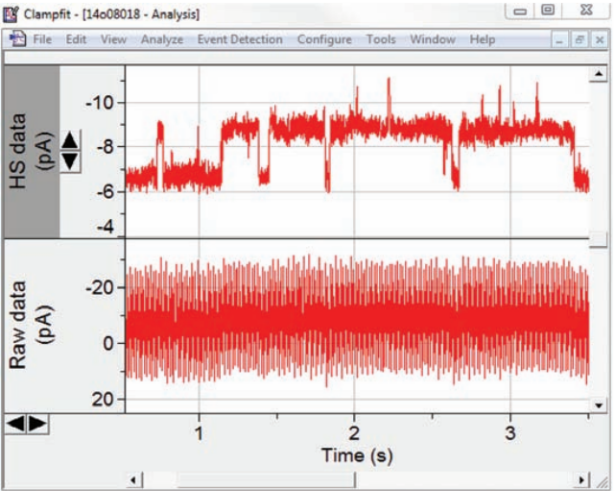Minimize the inner analysis document window

point(562,40)
